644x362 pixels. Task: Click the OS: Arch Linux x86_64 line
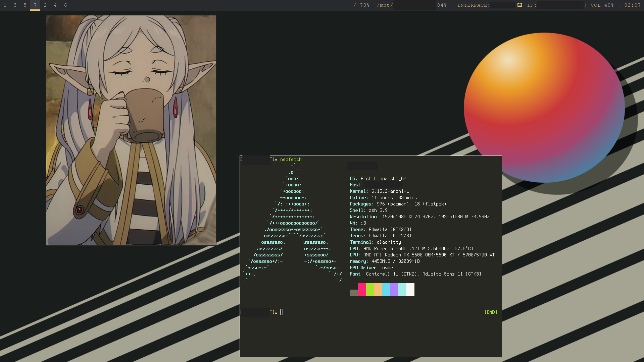point(378,179)
